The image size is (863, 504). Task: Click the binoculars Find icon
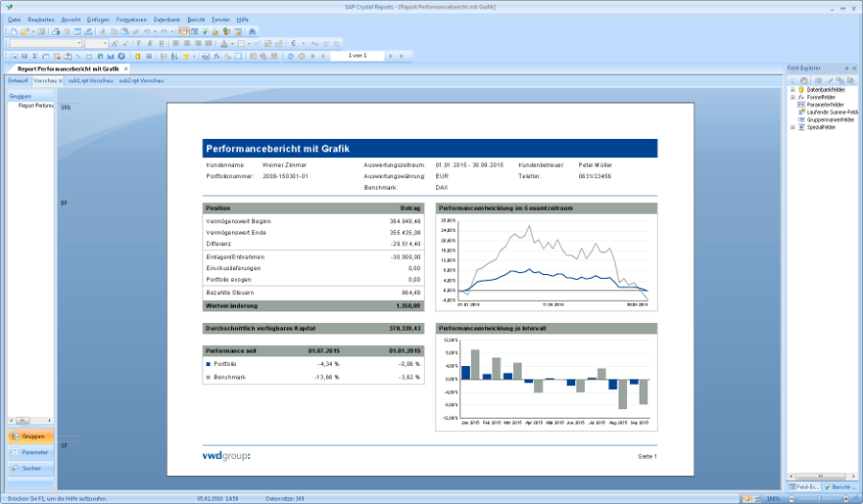tap(252, 32)
